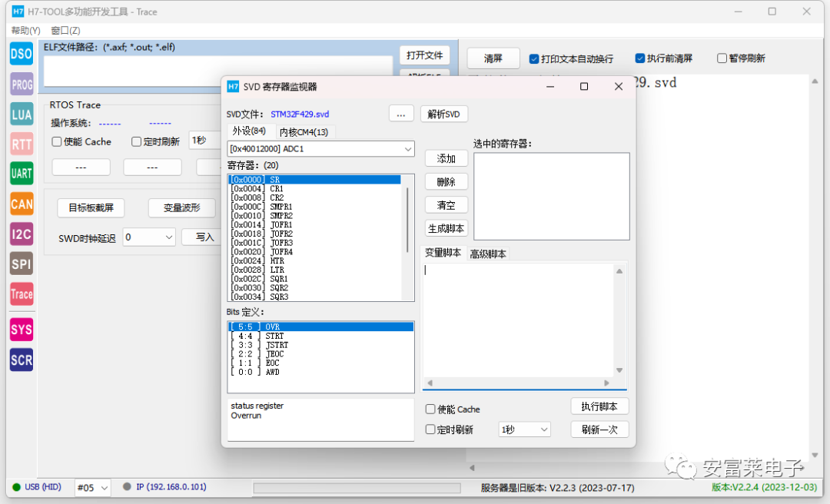This screenshot has width=830, height=504.
Task: Select the CR1 register row
Action: (315, 188)
